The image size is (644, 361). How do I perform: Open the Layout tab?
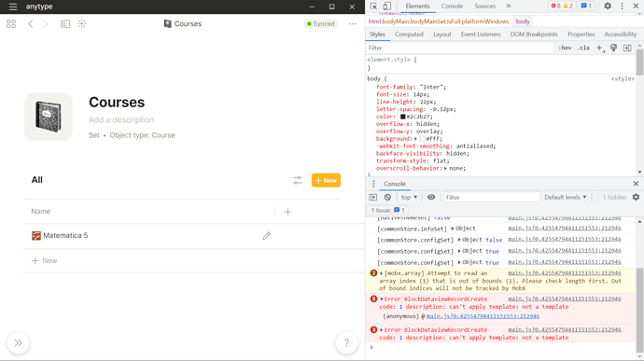[441, 35]
